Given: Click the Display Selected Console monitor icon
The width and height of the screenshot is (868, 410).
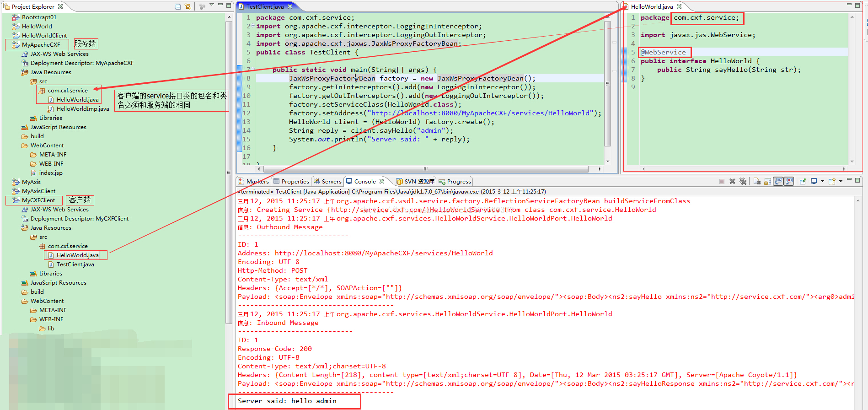Looking at the screenshot, I should 814,182.
